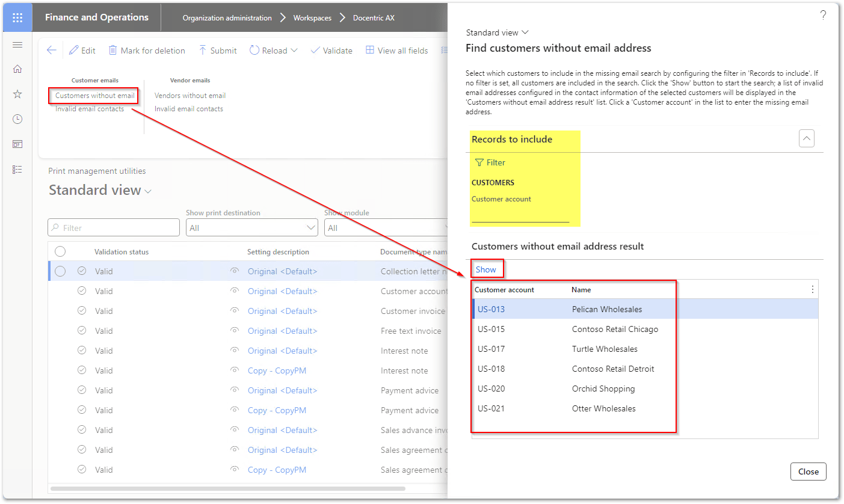This screenshot has height=504, width=844.
Task: Click Validate in the action bar
Action: [331, 51]
